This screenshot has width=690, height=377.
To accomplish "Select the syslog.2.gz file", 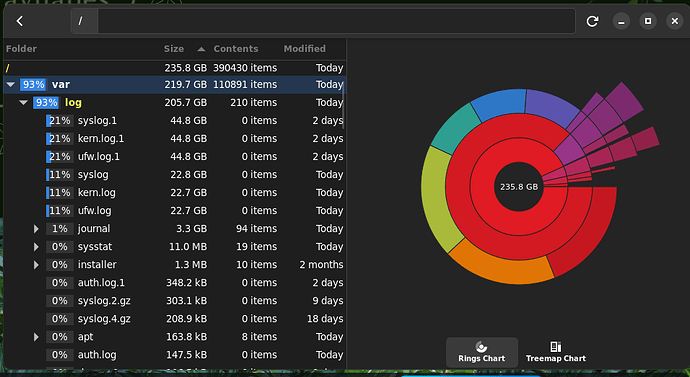I will (104, 301).
